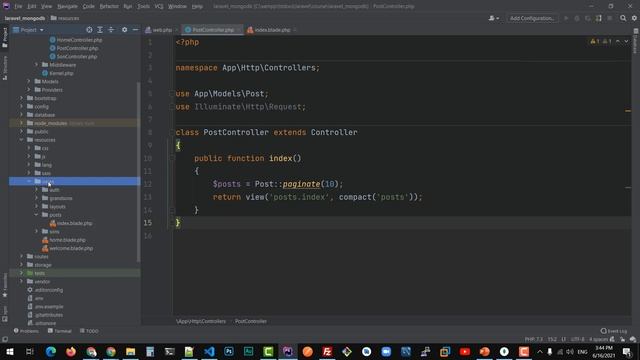Click the fold toggle beside index function
The image size is (640, 360).
pyautogui.click(x=172, y=158)
